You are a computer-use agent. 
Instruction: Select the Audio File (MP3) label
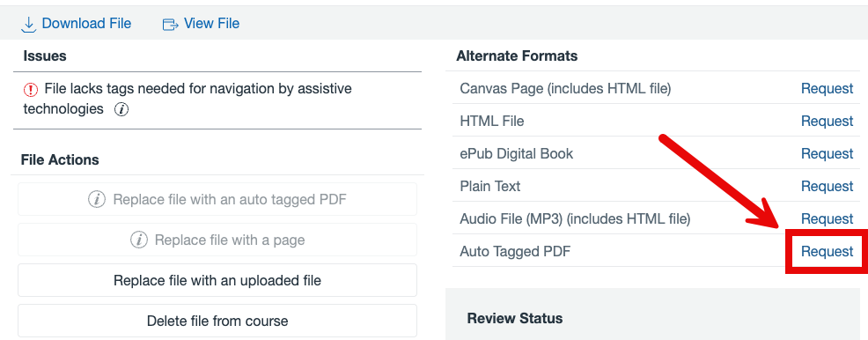575,218
